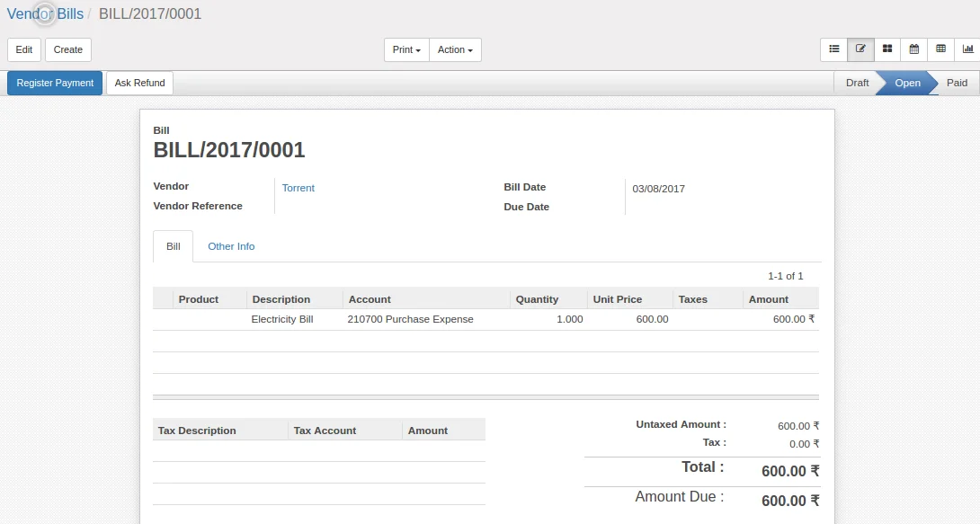This screenshot has width=980, height=524.
Task: Switch to list view icon
Action: pos(833,49)
